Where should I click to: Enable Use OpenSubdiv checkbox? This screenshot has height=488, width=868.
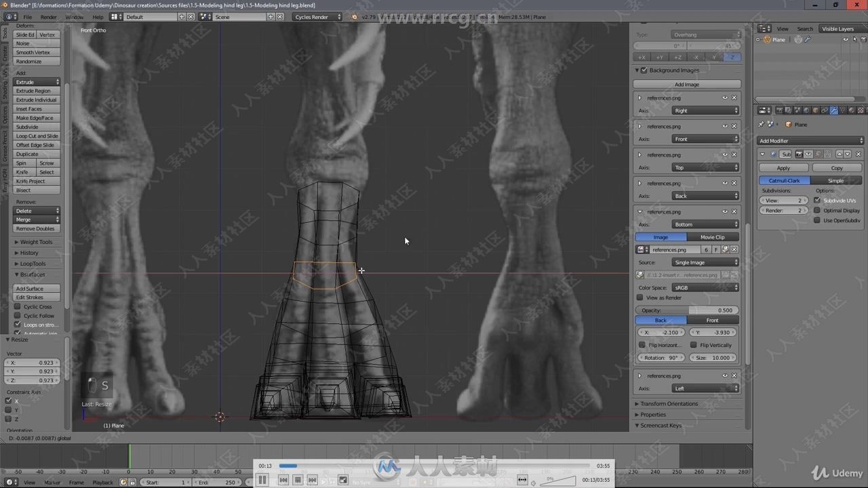pyautogui.click(x=817, y=220)
